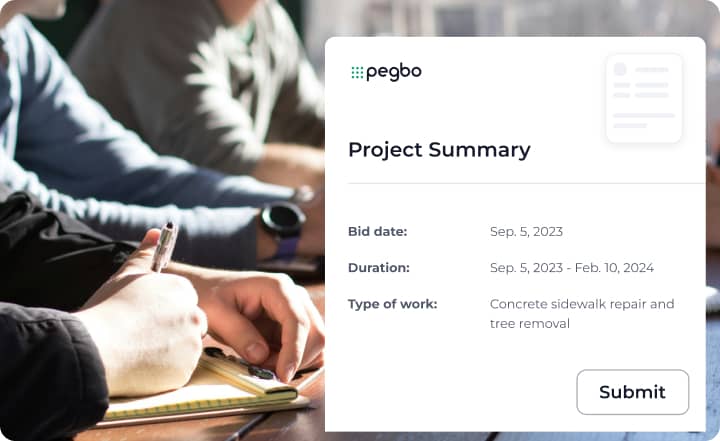This screenshot has height=441, width=720.
Task: Click the yellow notebook on the table
Action: point(220,385)
